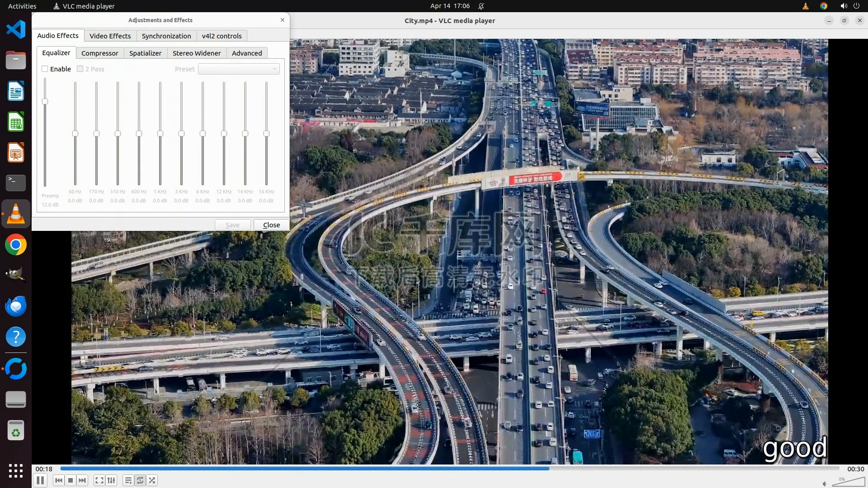The width and height of the screenshot is (868, 488).
Task: Show the playlist panel
Action: coord(128,480)
